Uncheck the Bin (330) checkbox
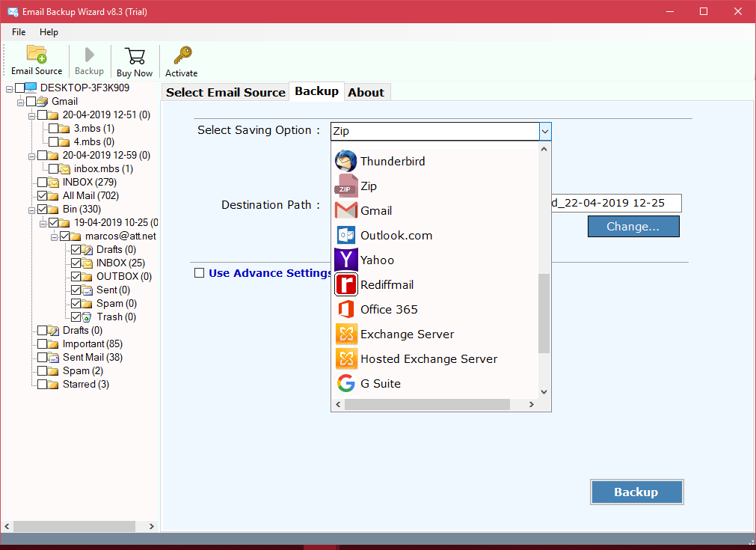 pyautogui.click(x=43, y=210)
